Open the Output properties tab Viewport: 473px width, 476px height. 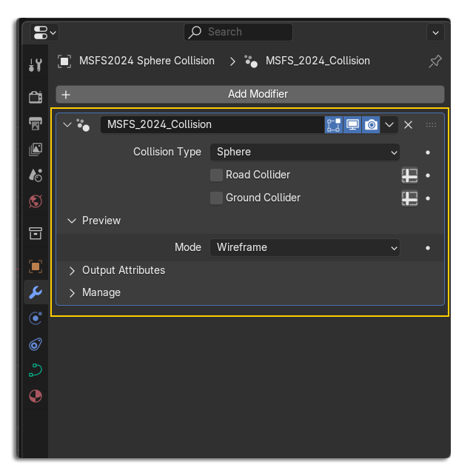tap(36, 124)
